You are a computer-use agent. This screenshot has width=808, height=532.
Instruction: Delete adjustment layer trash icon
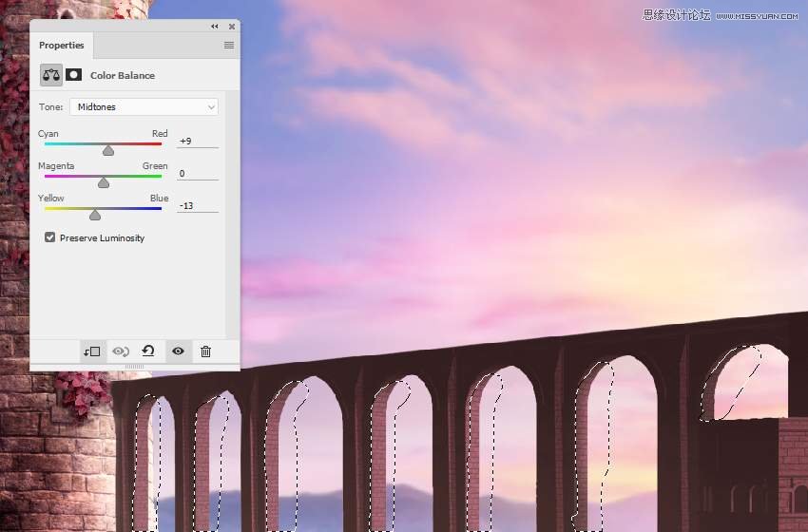coord(205,351)
